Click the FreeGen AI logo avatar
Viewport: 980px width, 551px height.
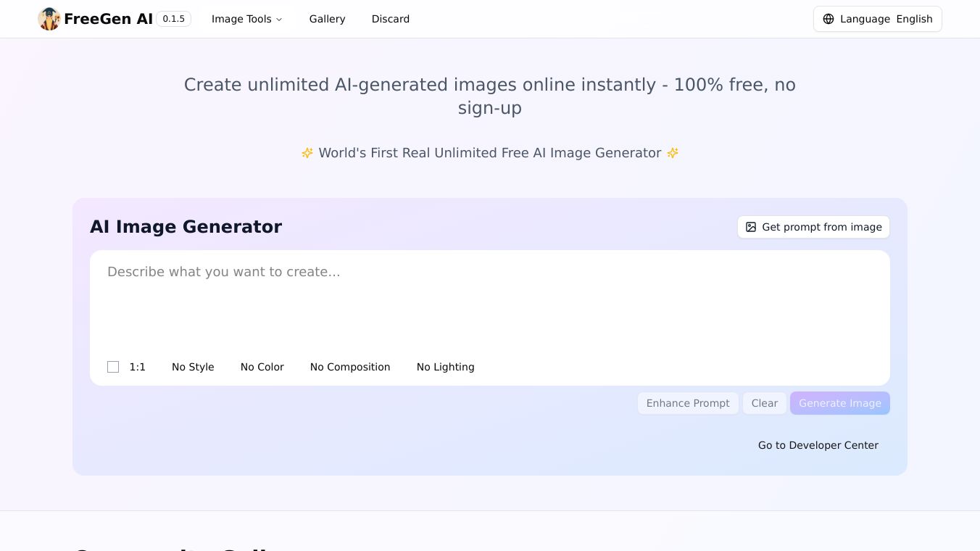pos(49,19)
